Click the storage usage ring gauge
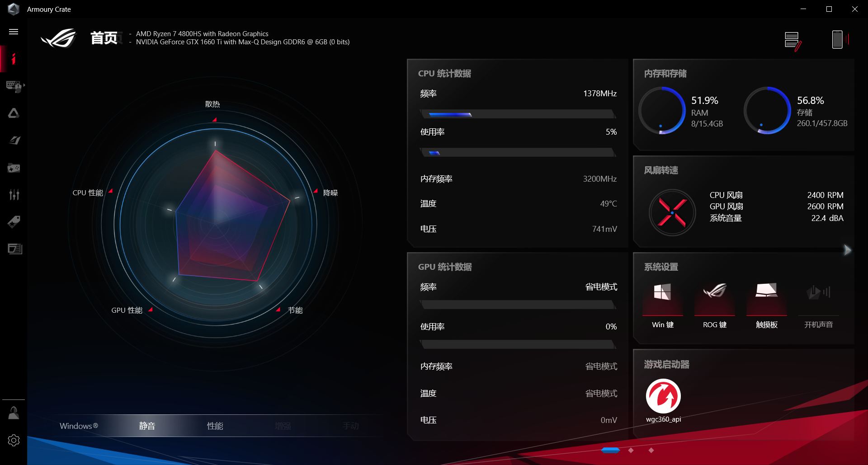868x465 pixels. (x=767, y=111)
